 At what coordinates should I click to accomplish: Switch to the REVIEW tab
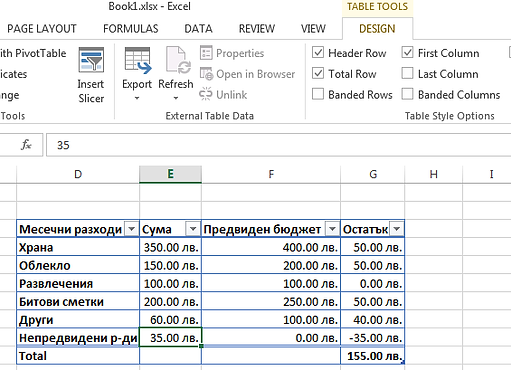click(257, 29)
